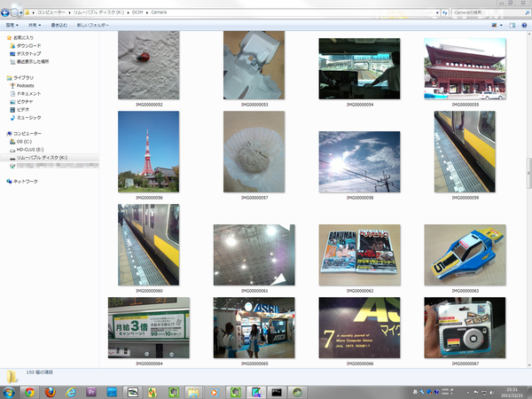Switch to Windows Explorer folder taskbar icon
The image size is (532, 399).
193,392
